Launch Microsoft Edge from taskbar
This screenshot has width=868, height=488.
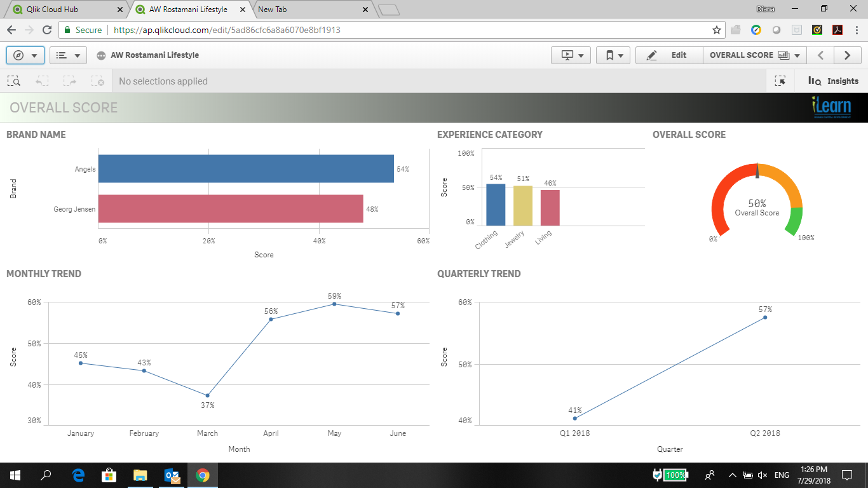79,475
